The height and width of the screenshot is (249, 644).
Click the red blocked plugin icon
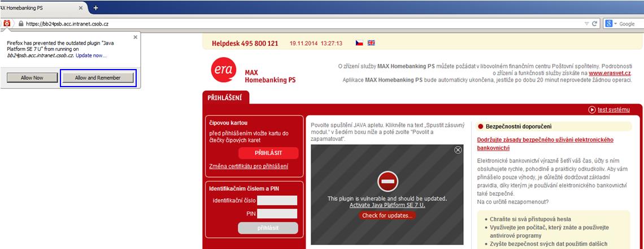pos(388,181)
